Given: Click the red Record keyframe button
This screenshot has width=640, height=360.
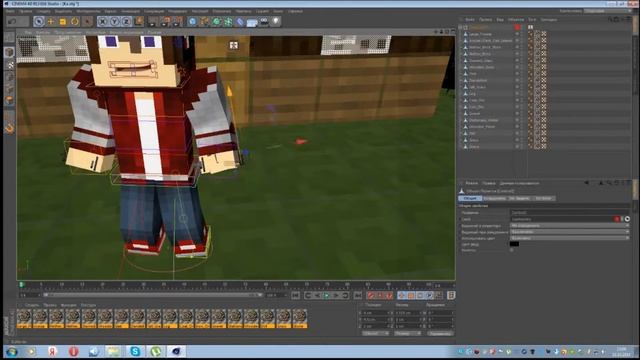Looking at the screenshot, I should click(371, 295).
